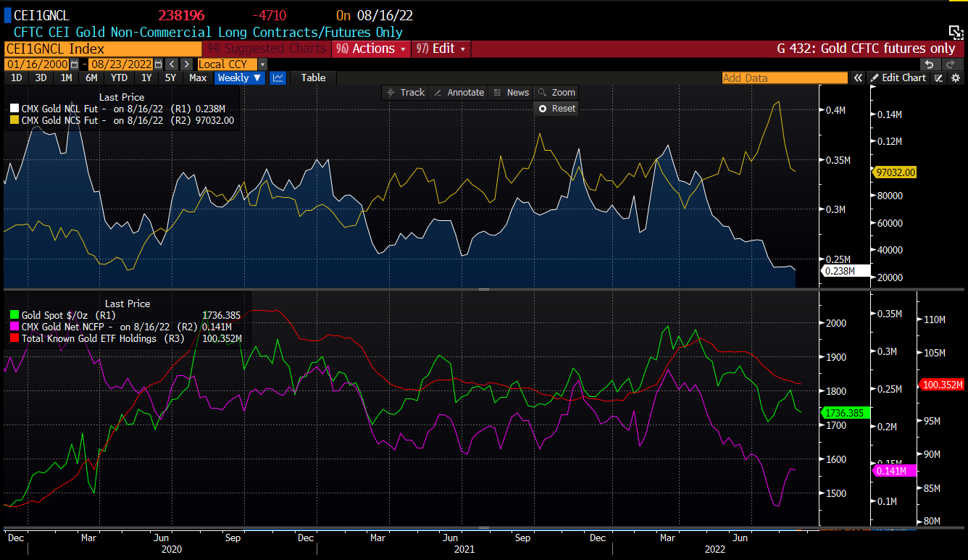The image size is (968, 560).
Task: Toggle Annotate mode on the chart
Action: tap(459, 92)
